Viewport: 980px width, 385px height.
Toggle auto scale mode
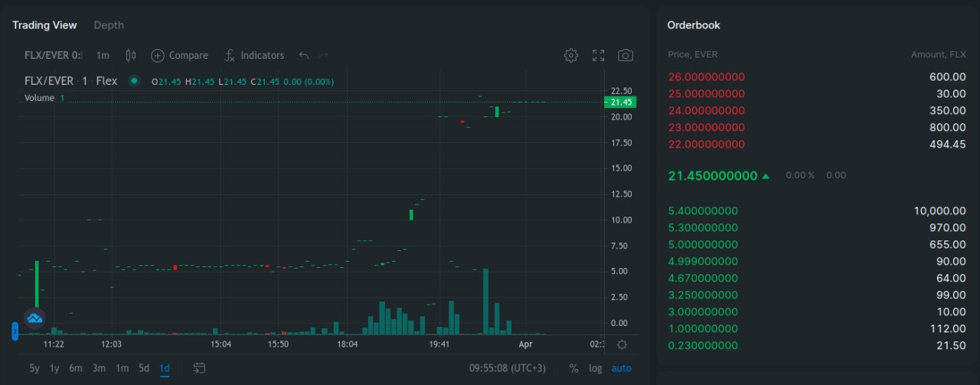pos(621,368)
